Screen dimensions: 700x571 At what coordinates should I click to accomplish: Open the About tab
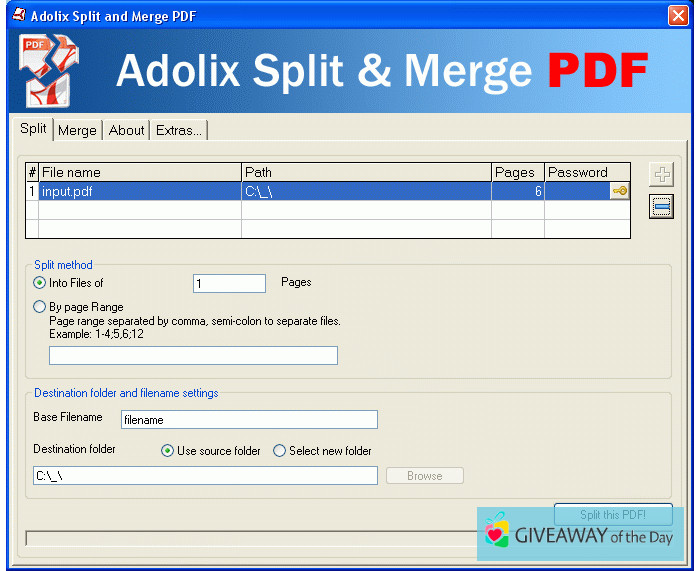pyautogui.click(x=127, y=130)
